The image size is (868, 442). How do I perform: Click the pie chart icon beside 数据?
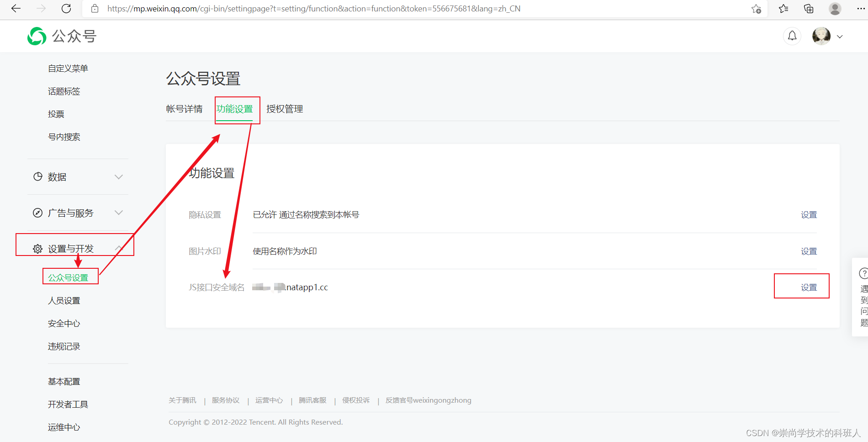tap(37, 177)
